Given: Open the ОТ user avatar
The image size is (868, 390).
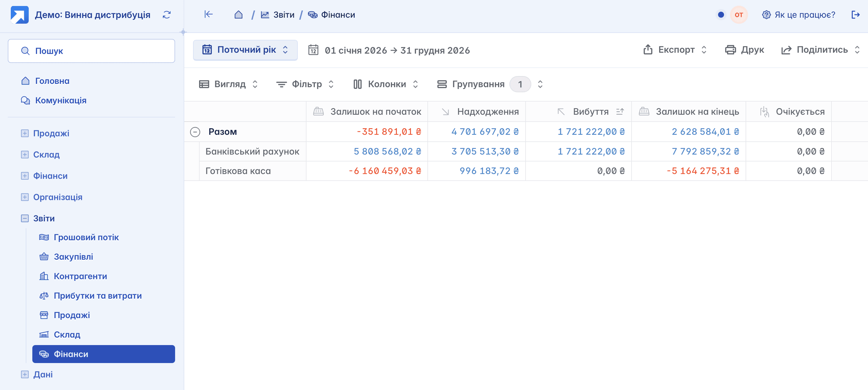Looking at the screenshot, I should [x=739, y=15].
